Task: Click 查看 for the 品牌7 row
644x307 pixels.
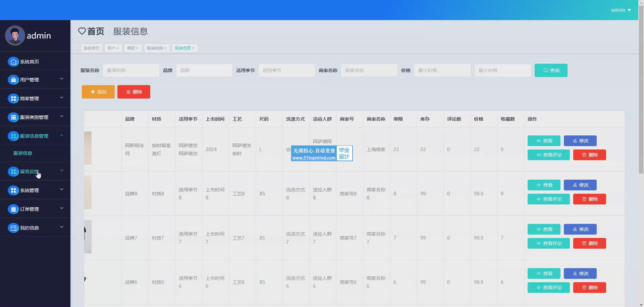Action: click(544, 229)
